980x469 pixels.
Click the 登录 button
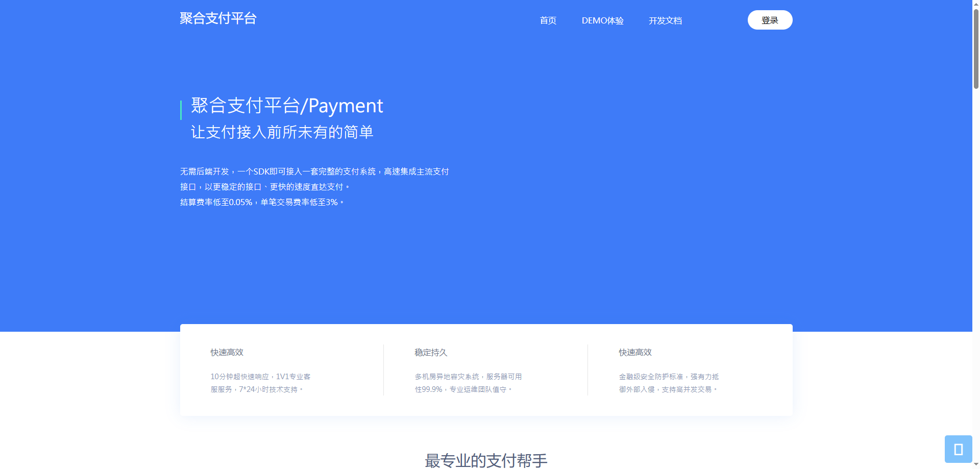pyautogui.click(x=770, y=19)
